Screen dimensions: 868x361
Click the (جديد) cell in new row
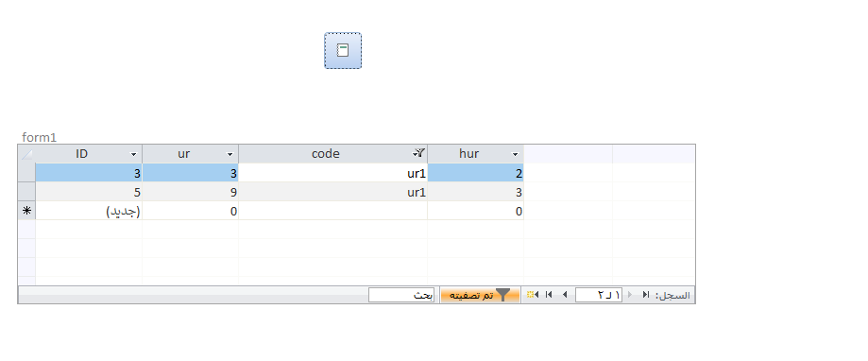[x=89, y=211]
